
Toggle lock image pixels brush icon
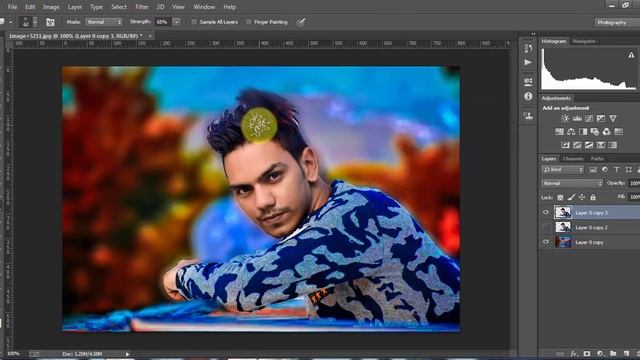click(571, 198)
